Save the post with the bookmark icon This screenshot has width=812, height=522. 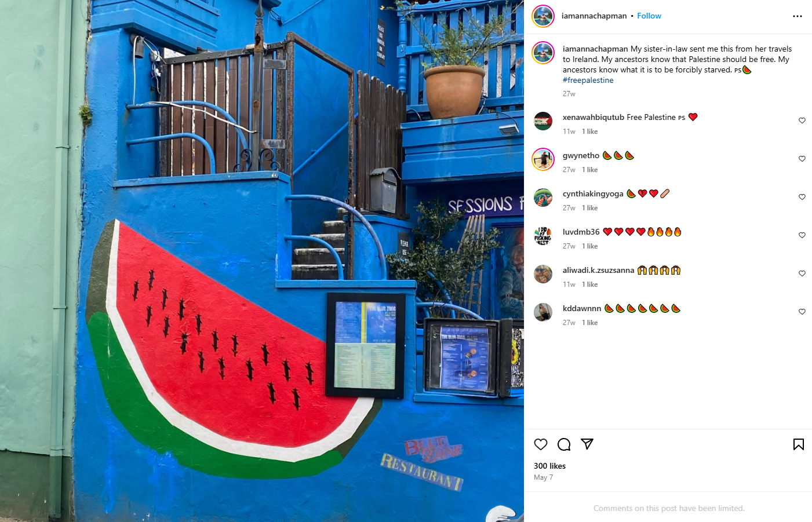pos(799,444)
